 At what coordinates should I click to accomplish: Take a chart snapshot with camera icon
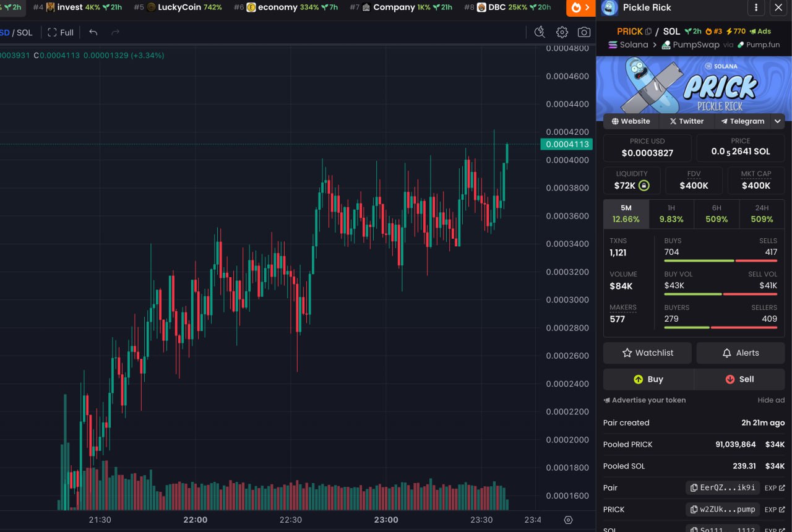point(583,32)
